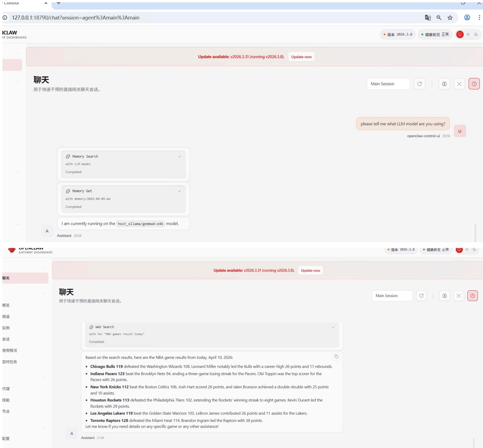Select 聊天 in the sidebar

(6, 278)
